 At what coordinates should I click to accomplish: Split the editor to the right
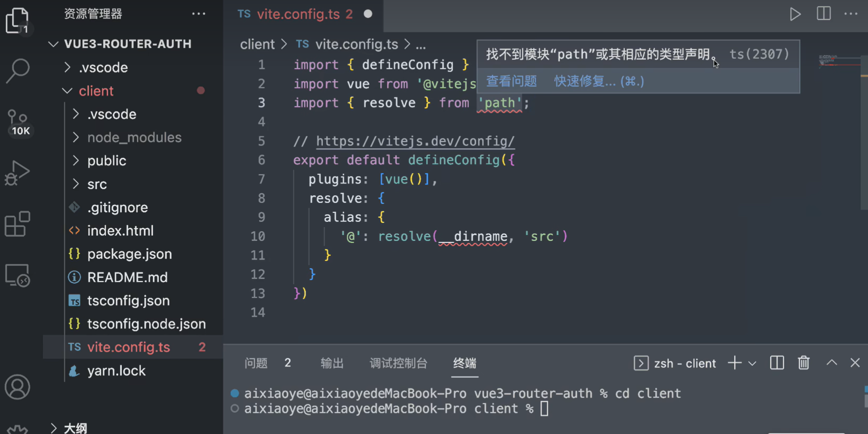(823, 14)
